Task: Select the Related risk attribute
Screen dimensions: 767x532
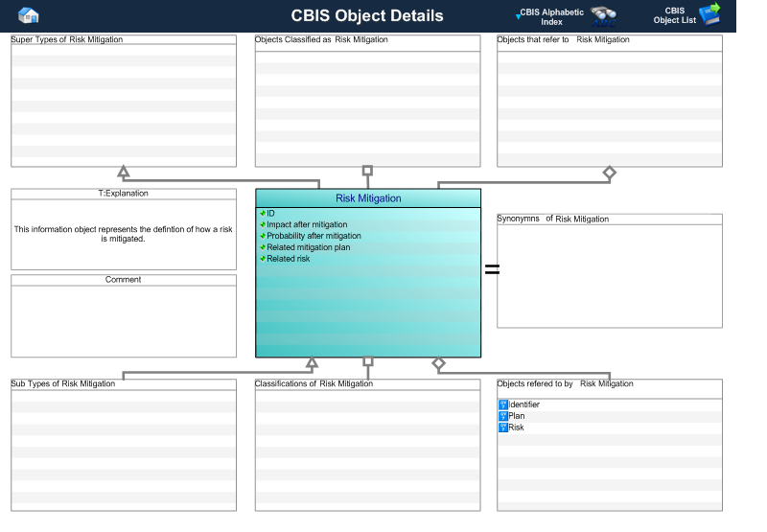Action: tap(289, 259)
